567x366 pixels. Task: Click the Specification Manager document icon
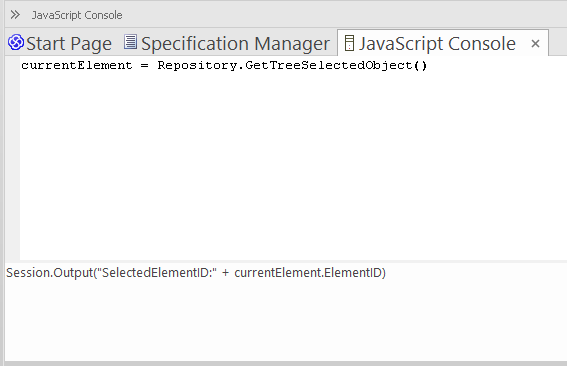click(x=130, y=42)
